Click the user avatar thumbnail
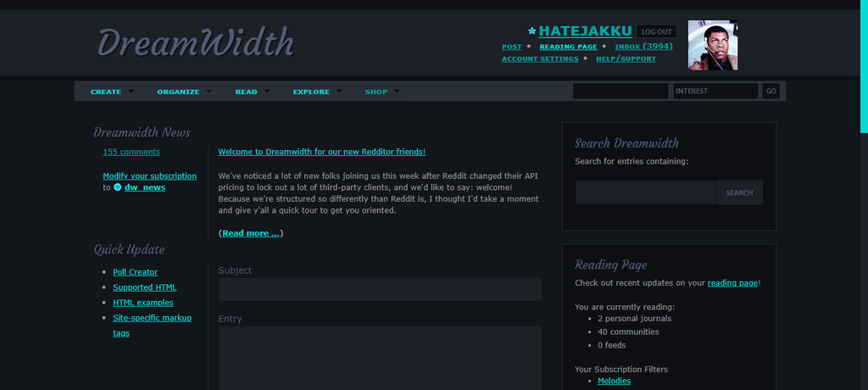This screenshot has height=390, width=868. click(712, 45)
